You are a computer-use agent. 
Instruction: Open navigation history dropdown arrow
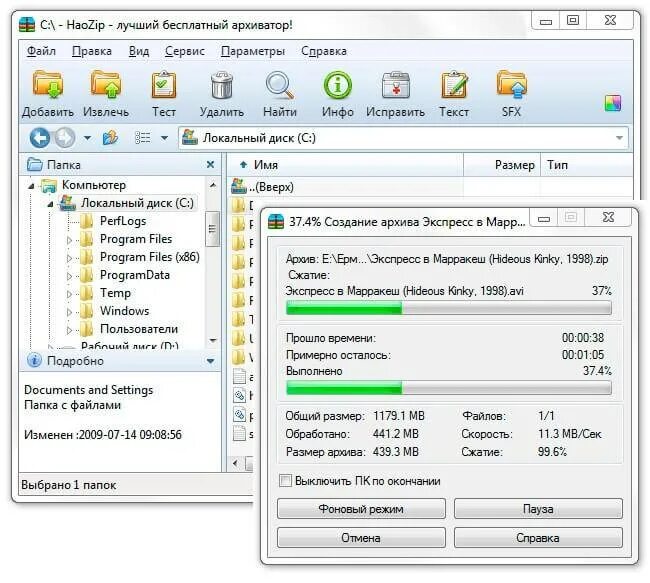[87, 138]
